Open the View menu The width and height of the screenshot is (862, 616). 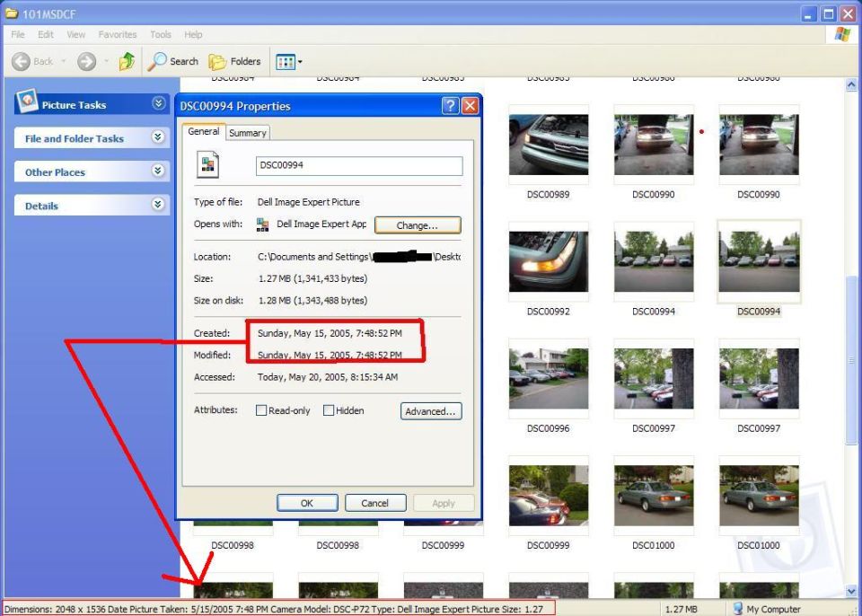(x=75, y=35)
